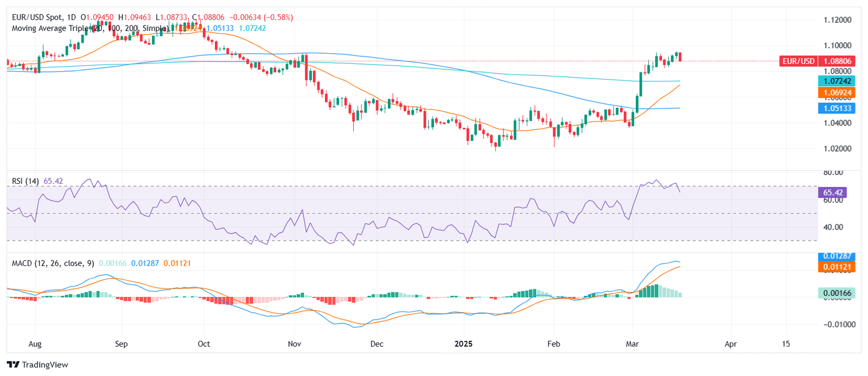The image size is (868, 376).
Task: Select the EUR/USD Spot symbol title
Action: click(x=37, y=17)
